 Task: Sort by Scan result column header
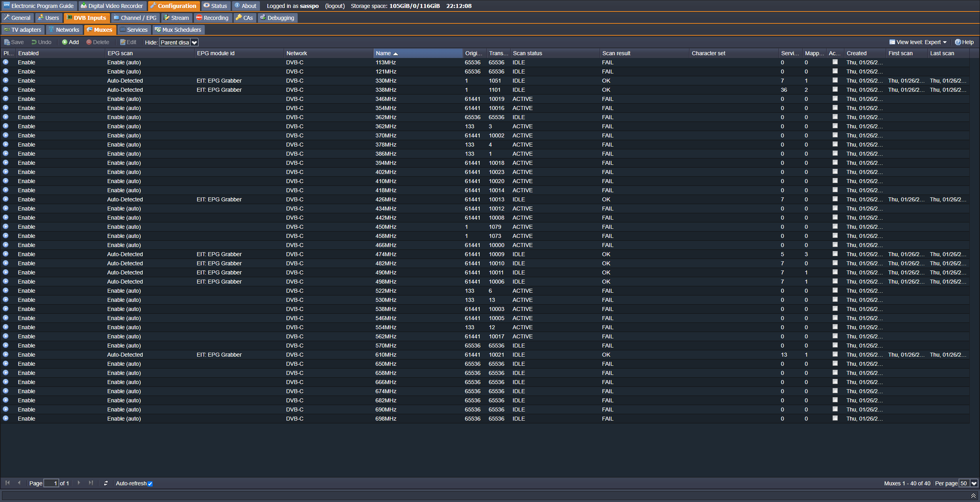click(644, 53)
